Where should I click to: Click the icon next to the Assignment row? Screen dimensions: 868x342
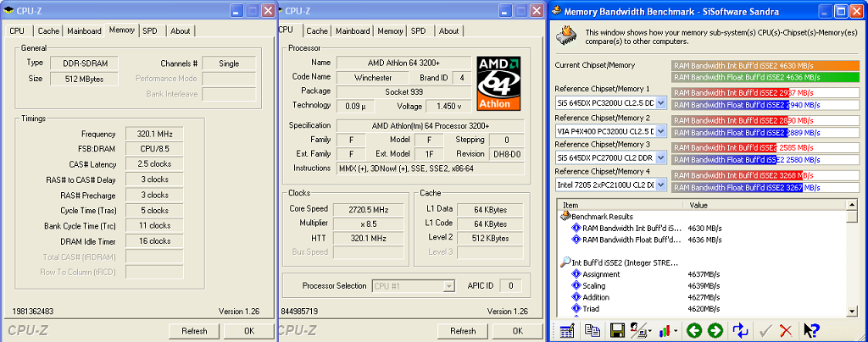(x=576, y=274)
